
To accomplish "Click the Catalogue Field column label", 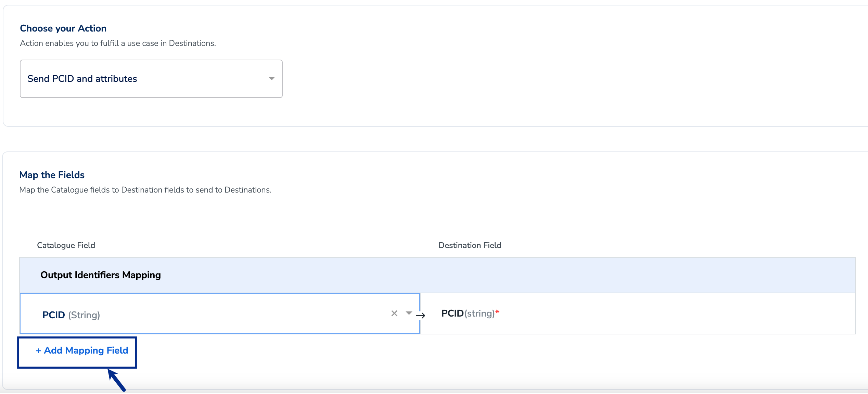I will [66, 245].
